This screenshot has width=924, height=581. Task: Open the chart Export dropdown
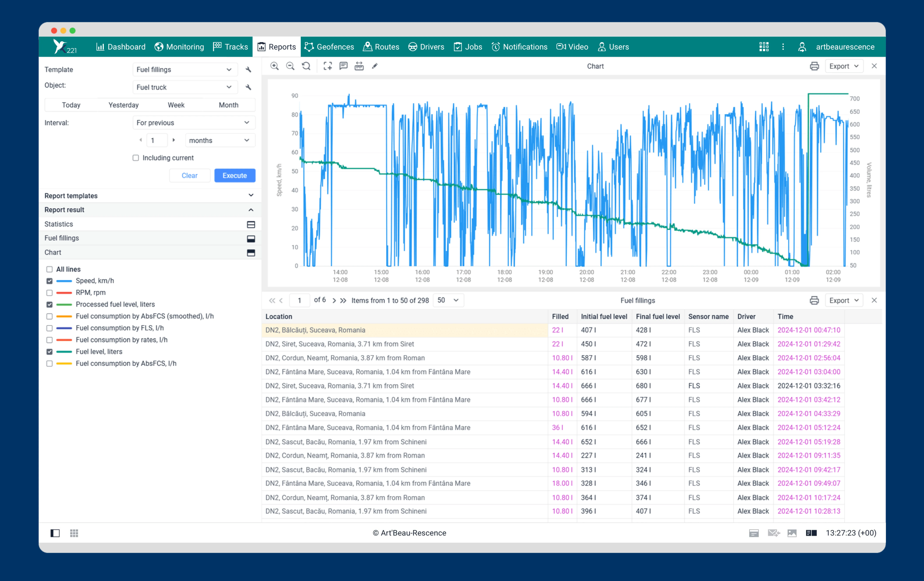844,66
